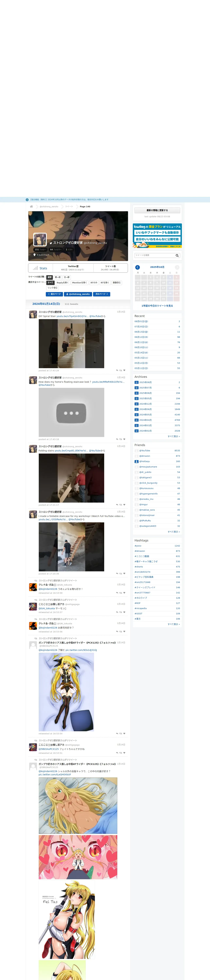Select the すべて tweet filter
Image resolution: width=210 pixels, height=980 pixels.
[x=50, y=283]
